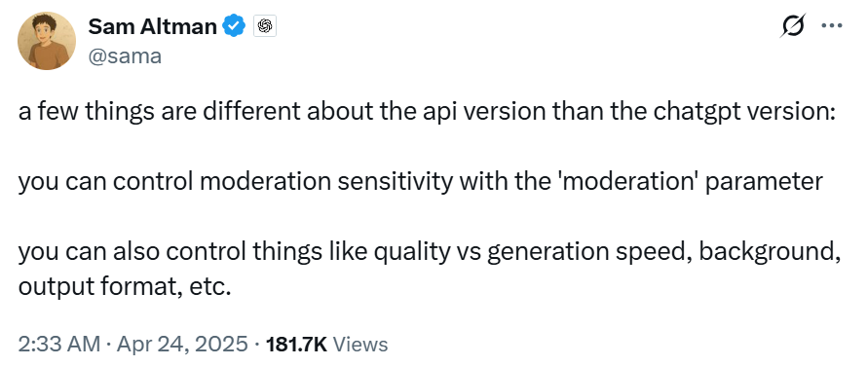Open the three-dot more options menu
Viewport: 868px width, 366px height.
click(x=831, y=26)
